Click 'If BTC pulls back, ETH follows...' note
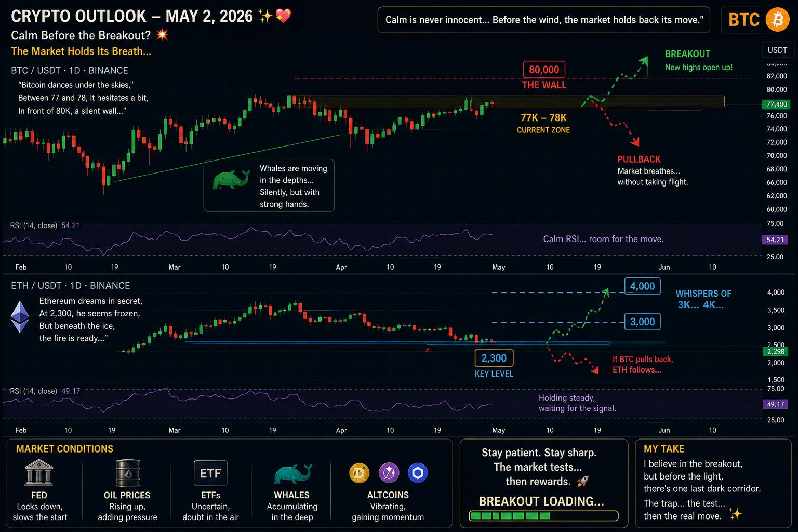Screen dimensions: 798x532 click(643, 364)
